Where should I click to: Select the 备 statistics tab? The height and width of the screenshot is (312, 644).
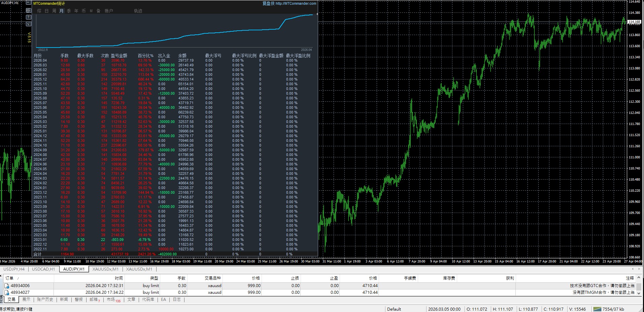pos(98,11)
